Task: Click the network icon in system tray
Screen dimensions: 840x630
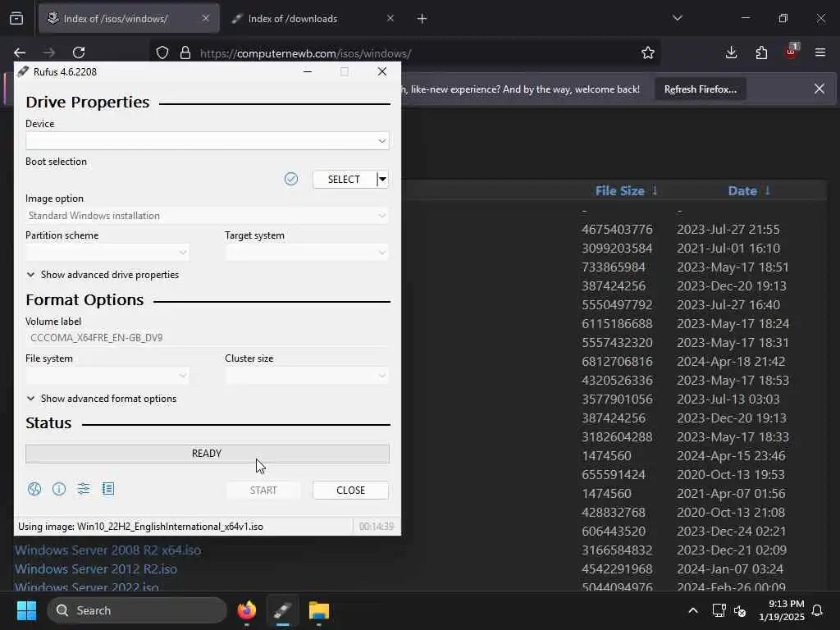Action: (x=719, y=610)
